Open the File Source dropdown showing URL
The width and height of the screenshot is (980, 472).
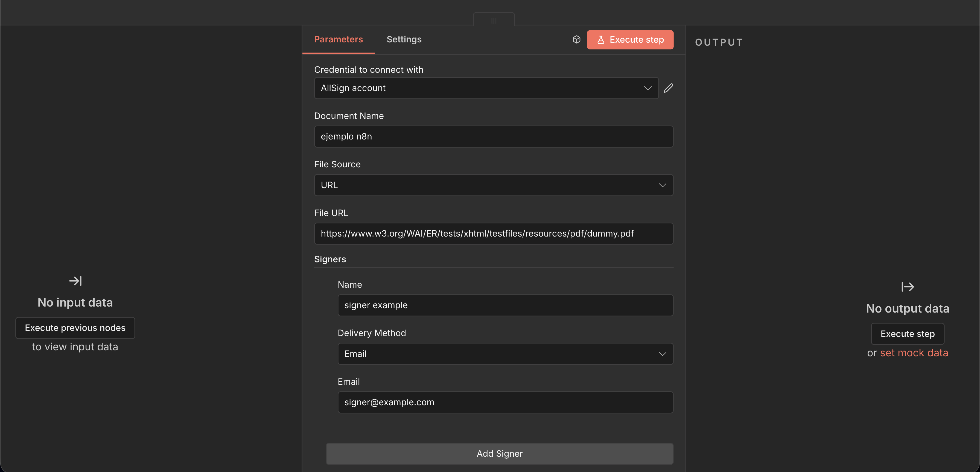pos(494,185)
